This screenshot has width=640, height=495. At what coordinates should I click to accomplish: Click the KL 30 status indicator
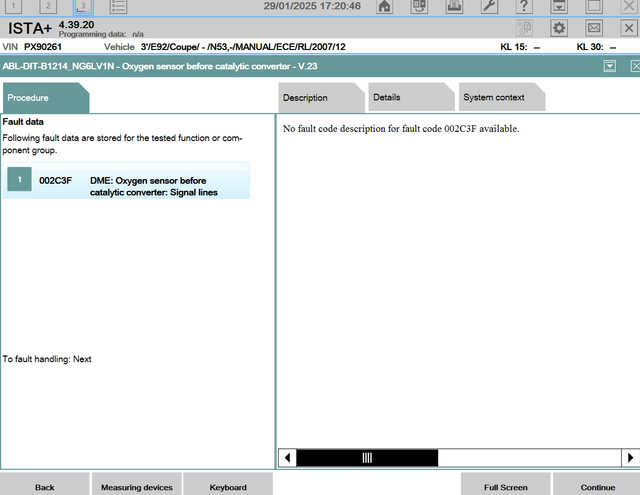point(596,47)
